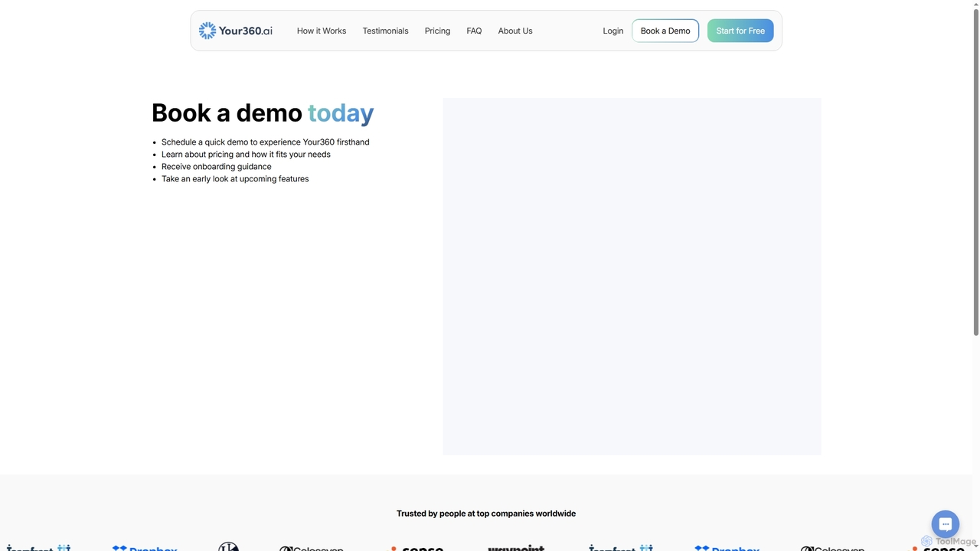Click 'Learn about pricing' bullet text
980x551 pixels.
(246, 154)
